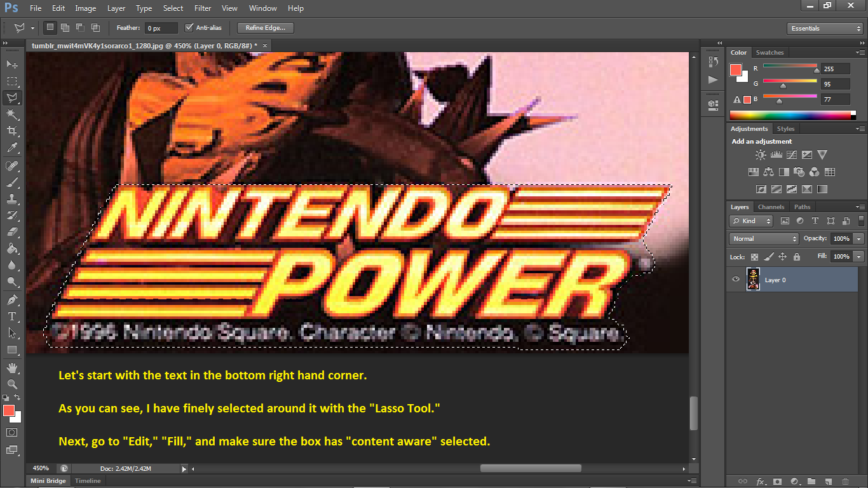The height and width of the screenshot is (488, 868).
Task: Select the Crop tool
Action: point(12,131)
